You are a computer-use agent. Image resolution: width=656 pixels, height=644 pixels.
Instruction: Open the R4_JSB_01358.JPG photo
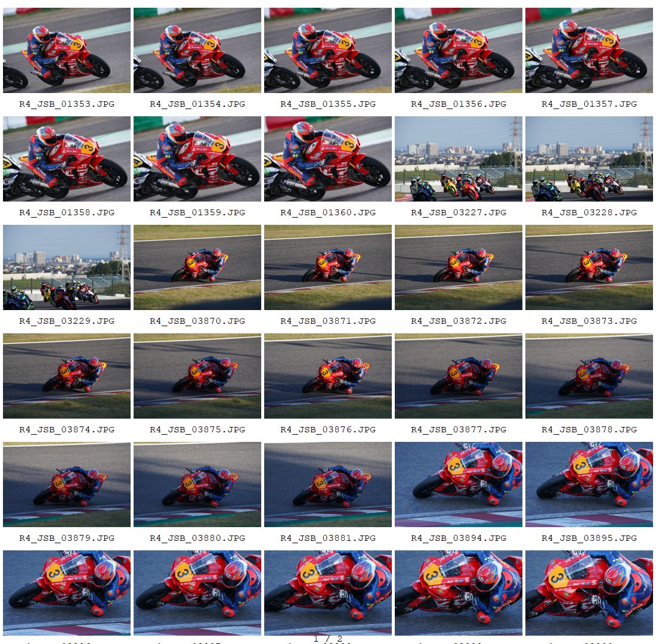(x=67, y=159)
